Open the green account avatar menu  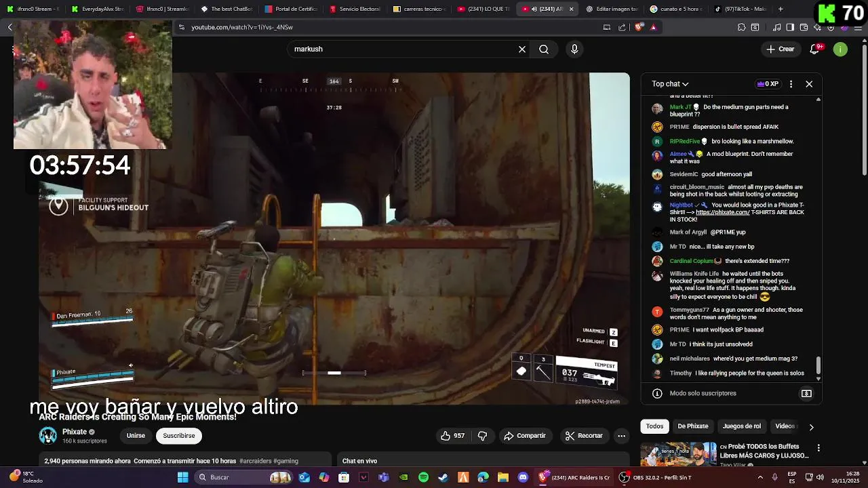pos(840,49)
